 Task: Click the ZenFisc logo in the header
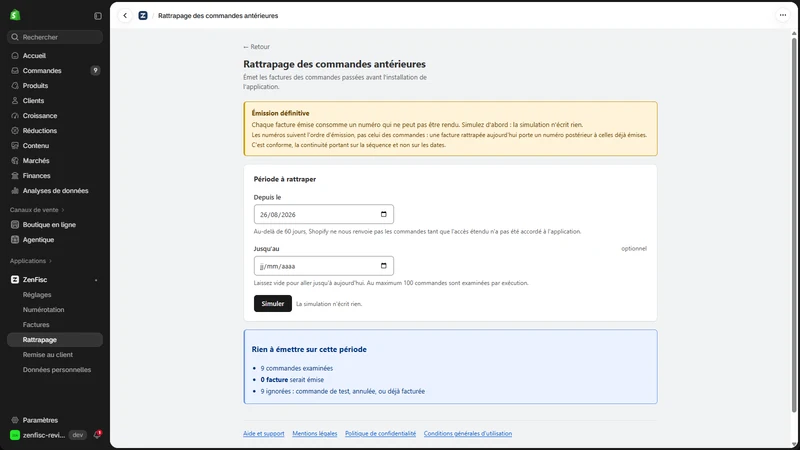click(x=143, y=16)
